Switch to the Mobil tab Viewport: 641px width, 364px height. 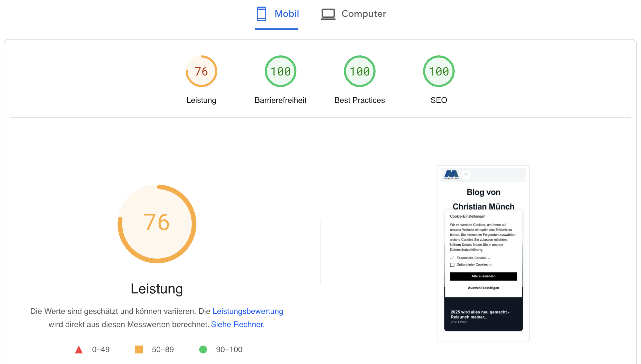click(277, 14)
